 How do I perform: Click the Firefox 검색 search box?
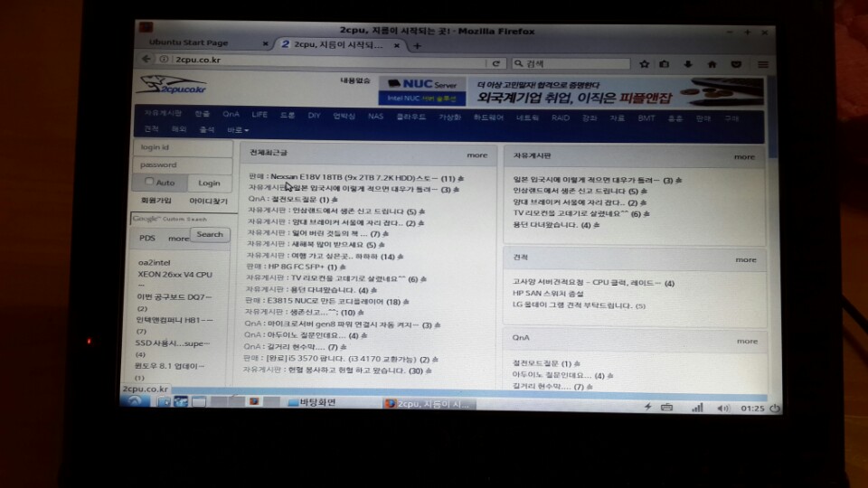pyautogui.click(x=571, y=63)
